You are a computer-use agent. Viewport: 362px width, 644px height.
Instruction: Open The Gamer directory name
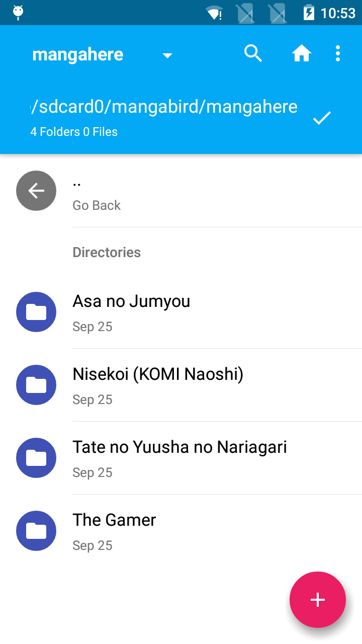pyautogui.click(x=114, y=520)
